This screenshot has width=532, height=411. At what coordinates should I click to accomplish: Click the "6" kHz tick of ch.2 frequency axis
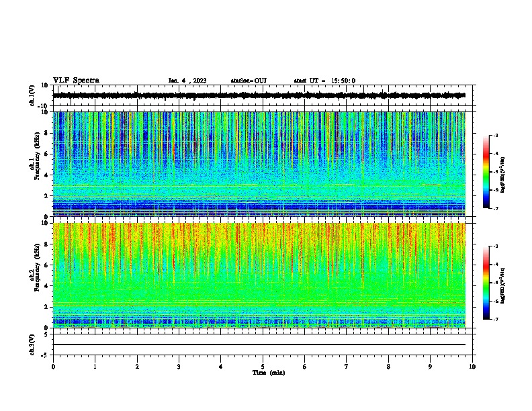[x=46, y=265]
